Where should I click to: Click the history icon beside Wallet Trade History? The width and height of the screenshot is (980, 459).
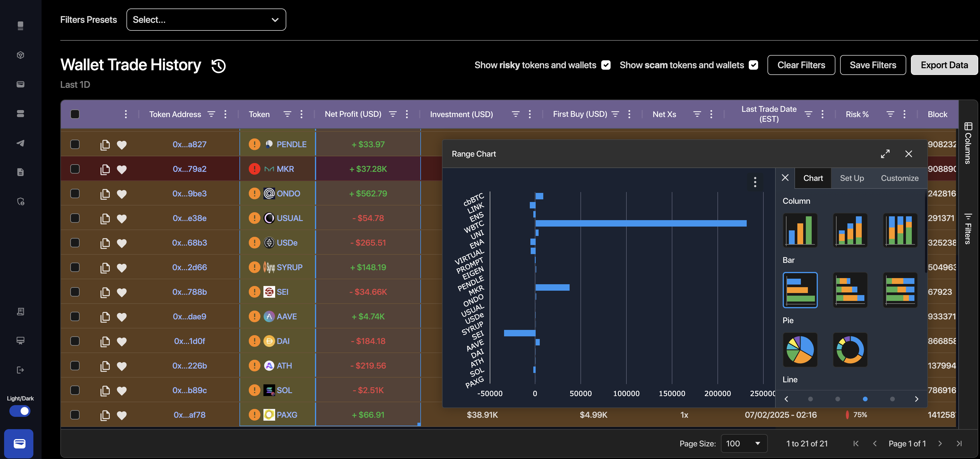coord(218,66)
